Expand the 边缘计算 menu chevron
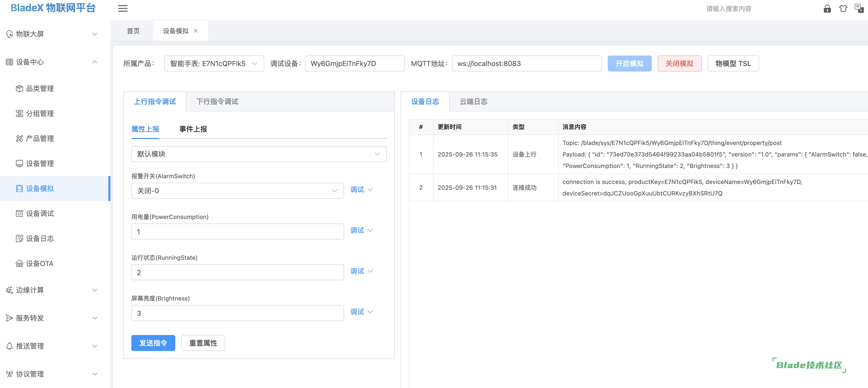The image size is (868, 388). [x=95, y=290]
